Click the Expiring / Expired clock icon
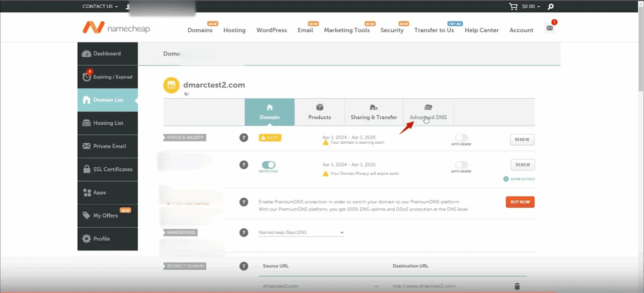 pyautogui.click(x=87, y=77)
